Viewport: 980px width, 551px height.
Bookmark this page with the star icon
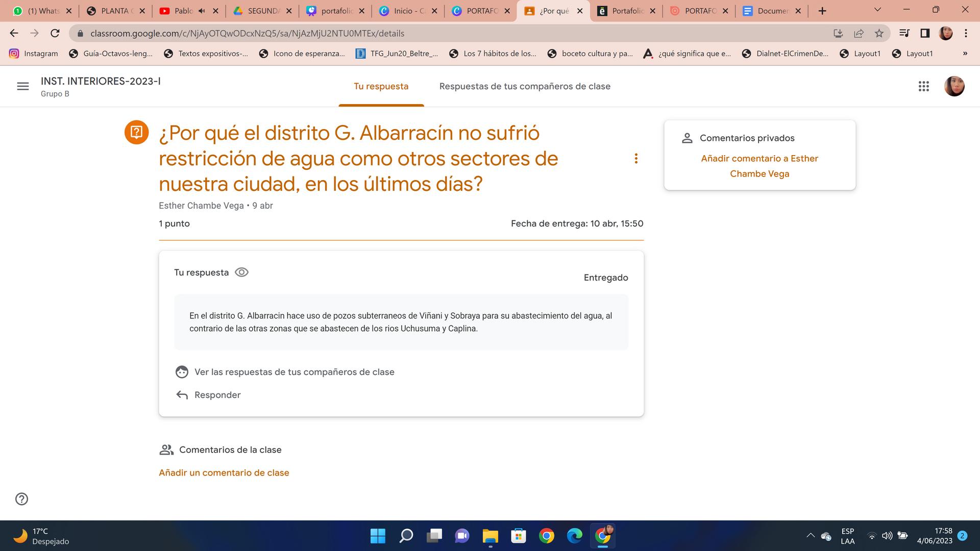[879, 33]
